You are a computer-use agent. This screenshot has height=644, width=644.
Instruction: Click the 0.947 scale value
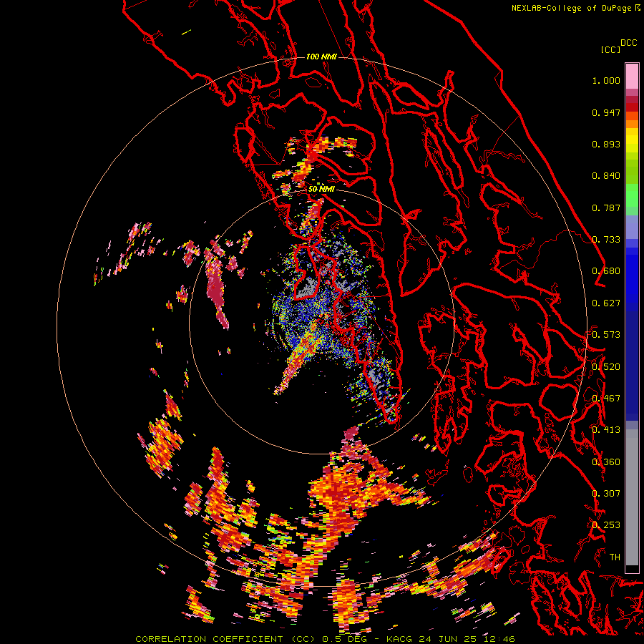[x=606, y=112]
